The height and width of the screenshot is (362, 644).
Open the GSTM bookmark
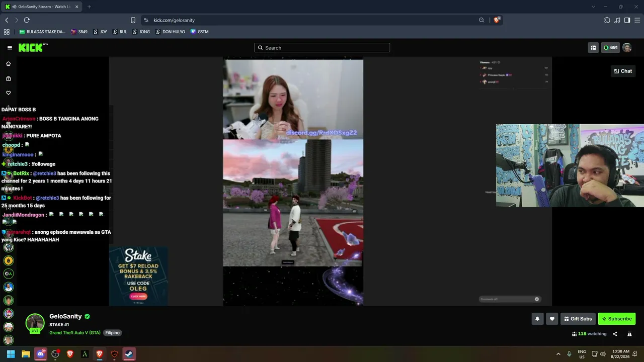point(199,32)
